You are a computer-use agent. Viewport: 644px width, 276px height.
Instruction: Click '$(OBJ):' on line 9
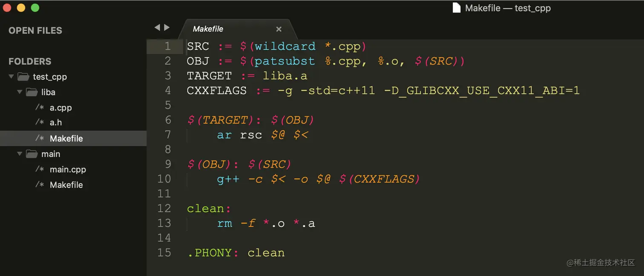pos(213,164)
